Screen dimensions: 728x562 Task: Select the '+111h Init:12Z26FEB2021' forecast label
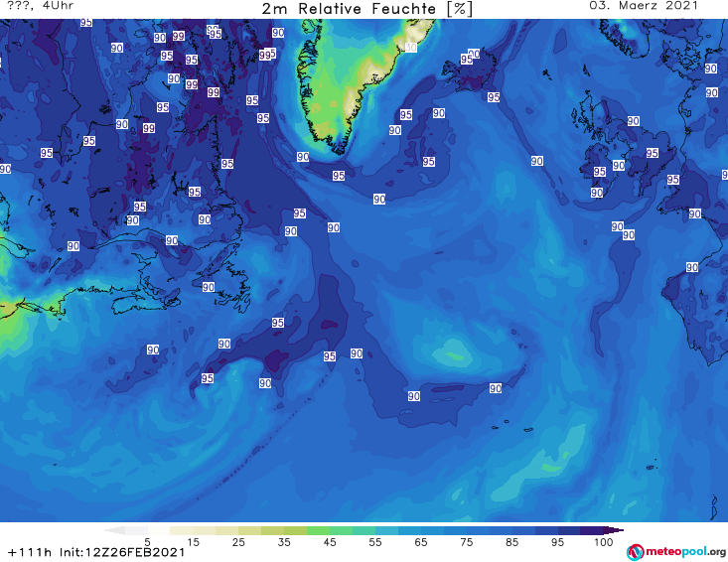[96, 552]
